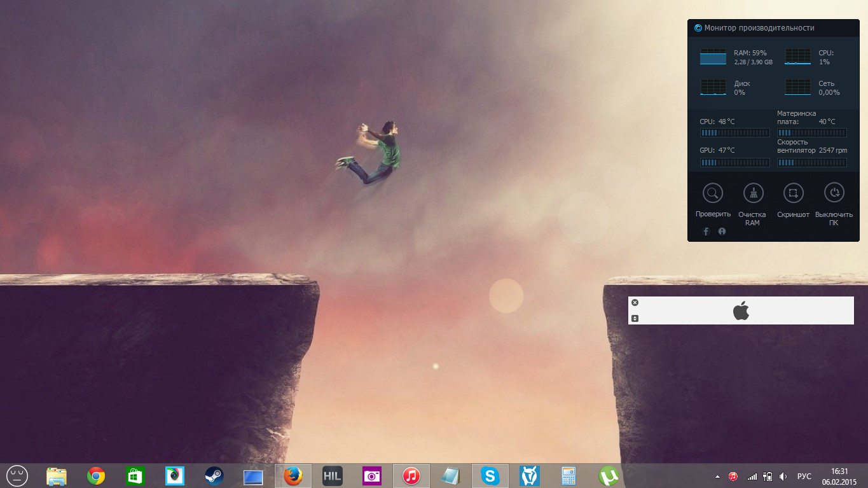Viewport: 868px width, 488px height.
Task: Take a capture with the Скриншот icon
Action: [793, 193]
